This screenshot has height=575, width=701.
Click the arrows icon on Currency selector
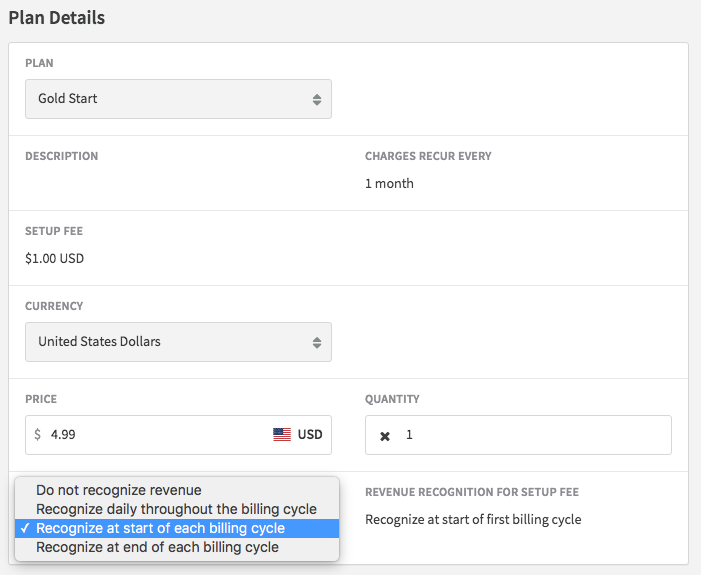click(x=316, y=342)
